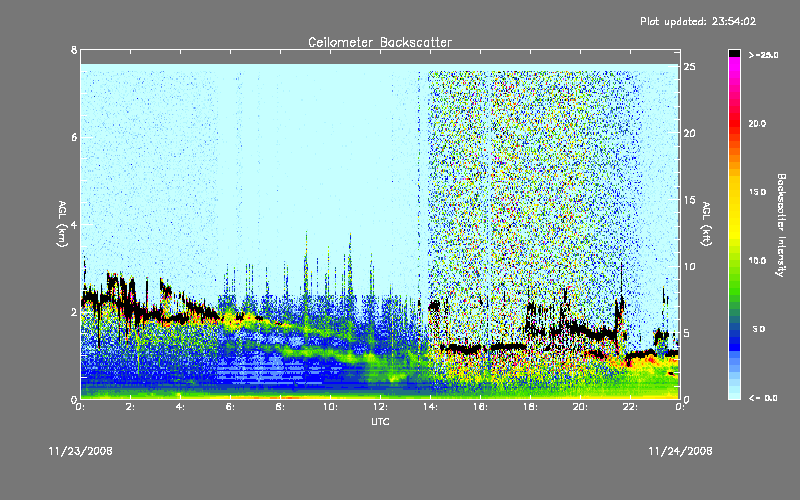The height and width of the screenshot is (500, 800).
Task: Click the '11/24/2008' end date label
Action: click(x=680, y=451)
